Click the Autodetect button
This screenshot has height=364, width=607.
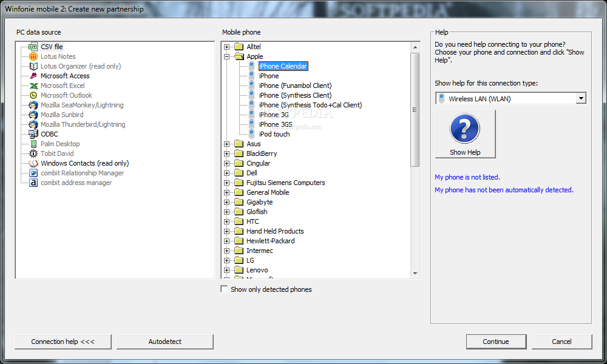(165, 342)
